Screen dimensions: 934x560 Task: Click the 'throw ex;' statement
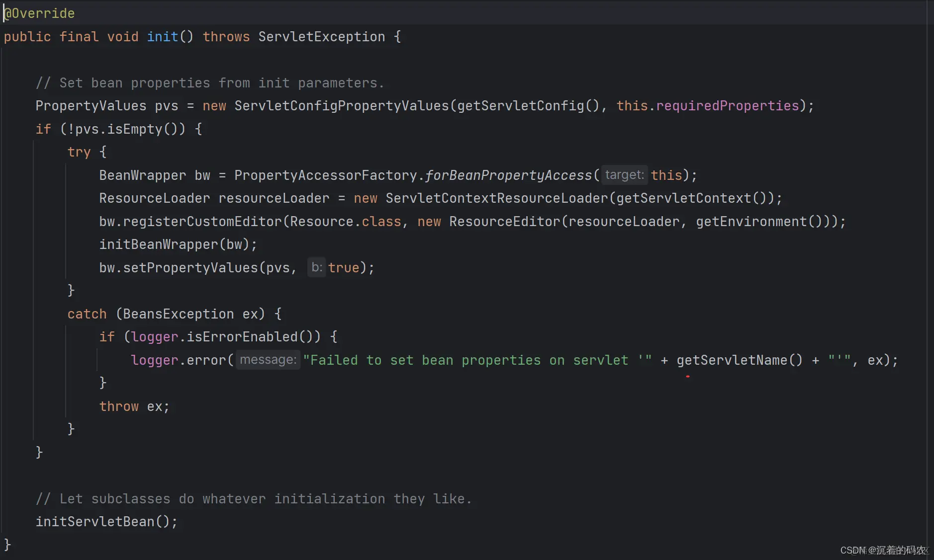pyautogui.click(x=134, y=406)
